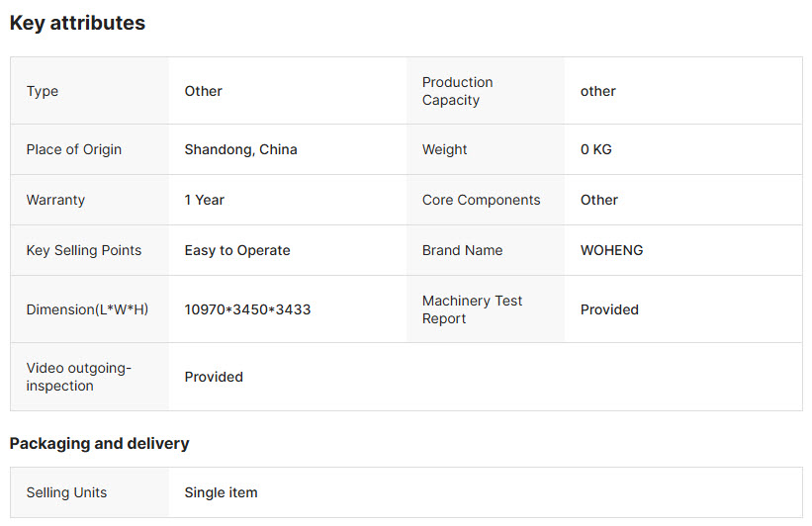
Task: Select the Dimension(L*W*H) label
Action: coord(87,309)
